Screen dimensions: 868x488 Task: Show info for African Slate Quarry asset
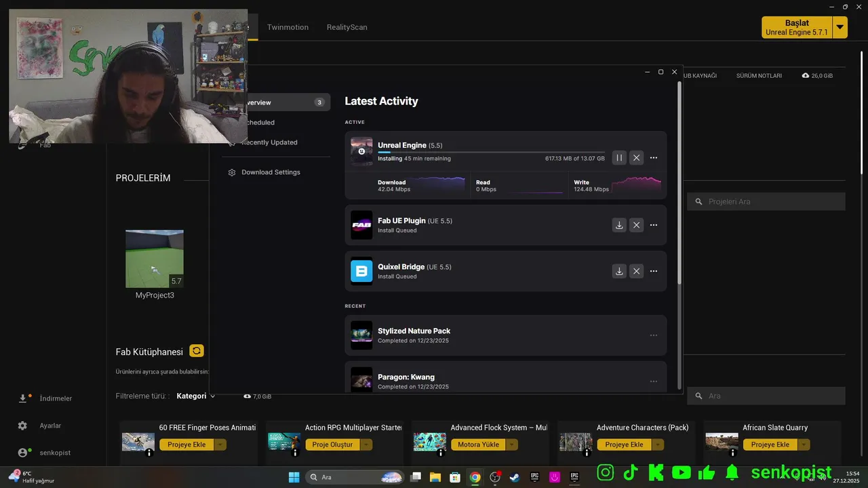[x=732, y=453]
